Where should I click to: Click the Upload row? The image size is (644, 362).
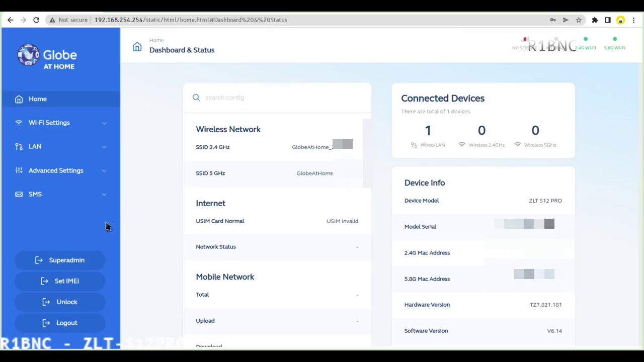[277, 321]
